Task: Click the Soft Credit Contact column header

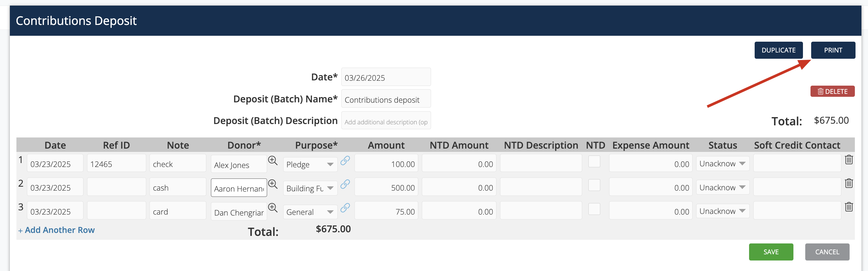Action: click(797, 145)
